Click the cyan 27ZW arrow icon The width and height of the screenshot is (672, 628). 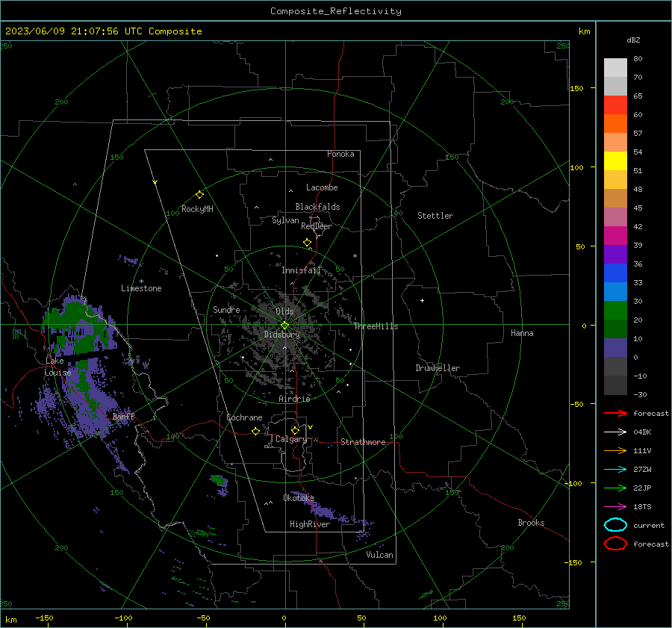pyautogui.click(x=615, y=470)
